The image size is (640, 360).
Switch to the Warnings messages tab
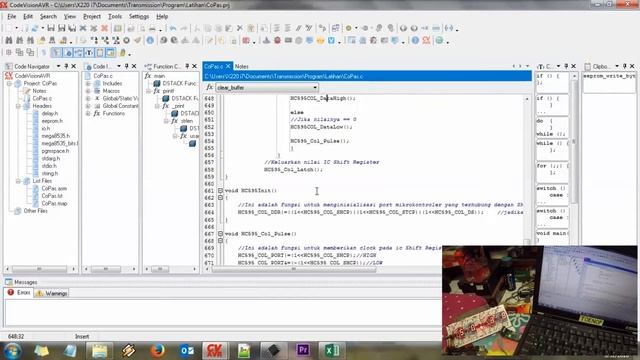[52, 293]
